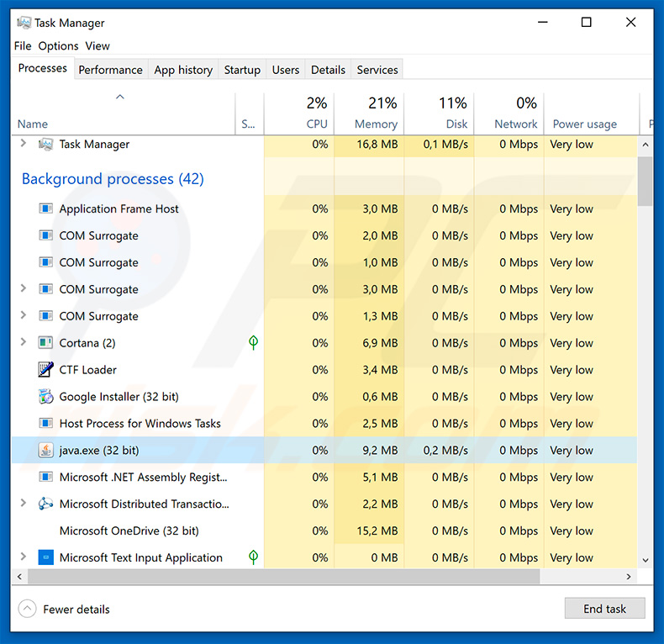This screenshot has height=644, width=664.
Task: Sort by the Status (S...) column header
Action: 250,113
